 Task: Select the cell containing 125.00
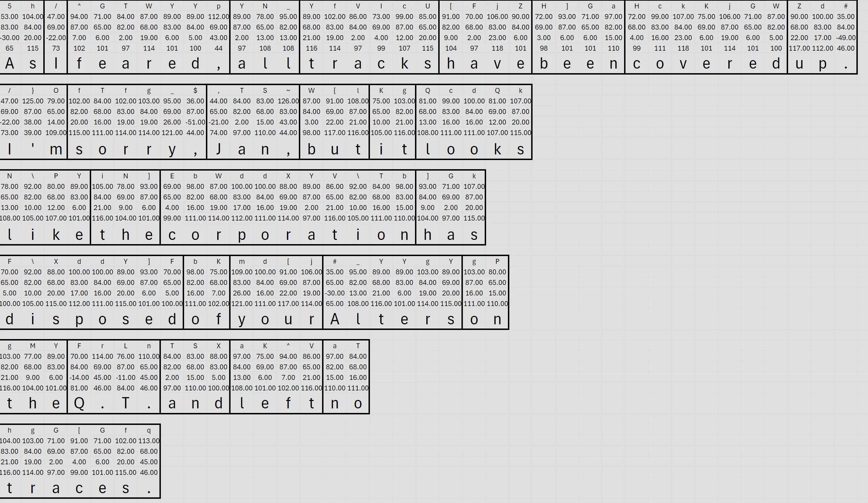(33, 101)
